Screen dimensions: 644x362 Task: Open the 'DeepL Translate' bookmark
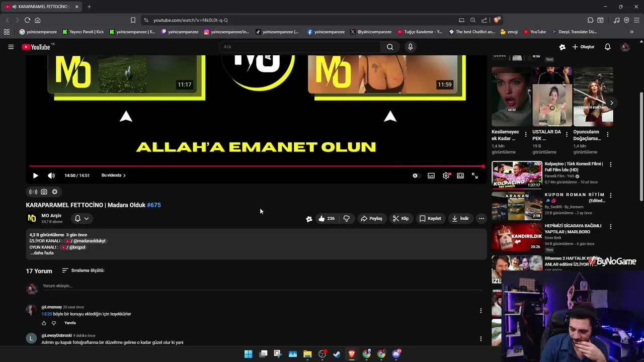point(574,32)
